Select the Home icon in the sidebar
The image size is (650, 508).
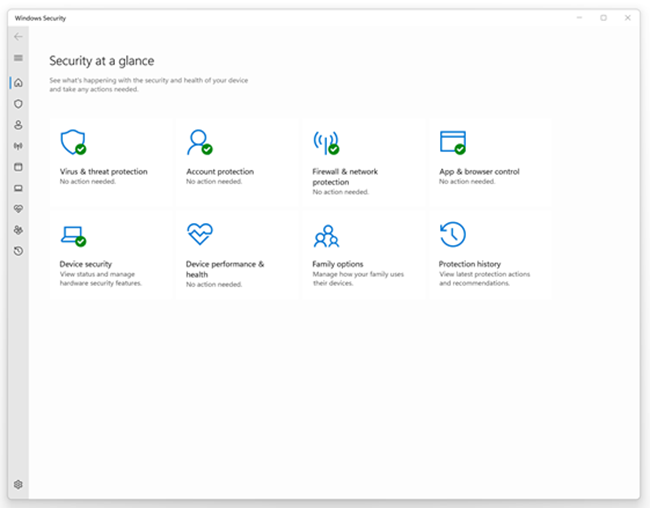pyautogui.click(x=18, y=82)
